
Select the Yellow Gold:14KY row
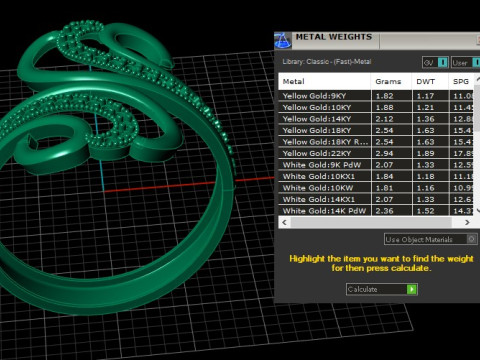376,119
